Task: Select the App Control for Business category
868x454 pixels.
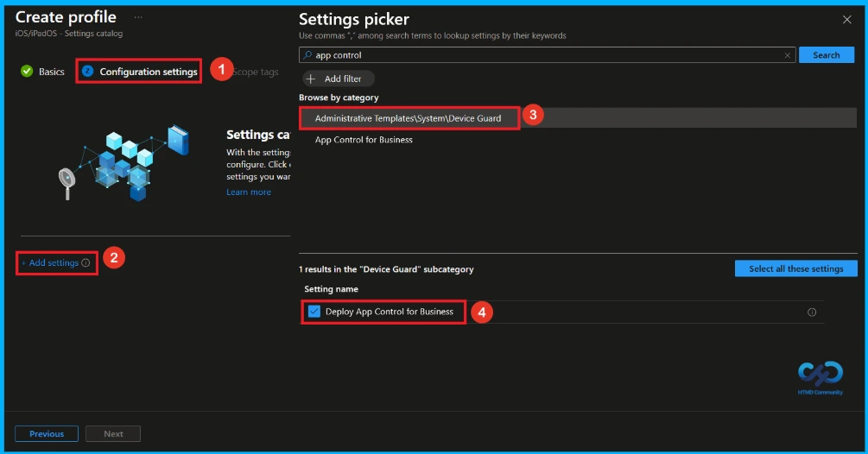Action: pyautogui.click(x=364, y=140)
